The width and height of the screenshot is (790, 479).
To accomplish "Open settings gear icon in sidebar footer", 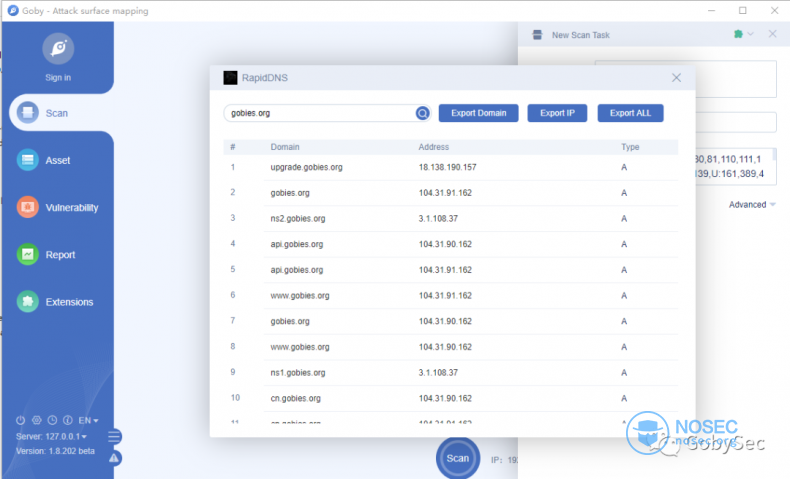I will 36,420.
